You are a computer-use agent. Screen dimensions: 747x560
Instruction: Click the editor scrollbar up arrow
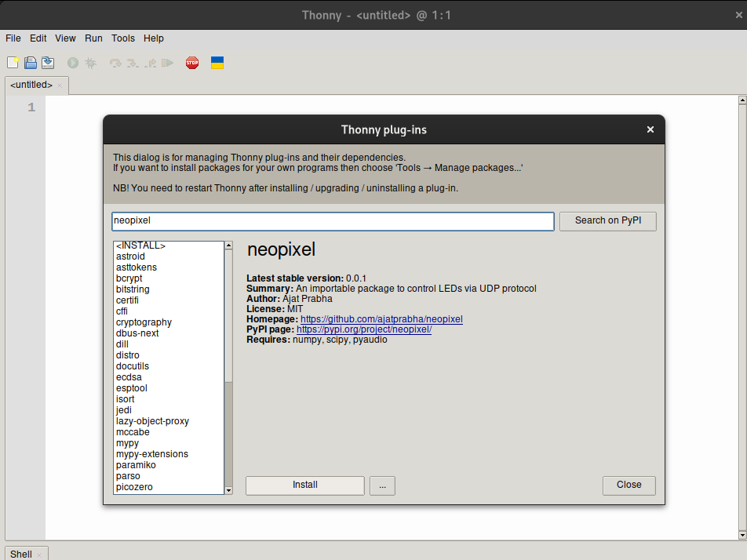(742, 100)
